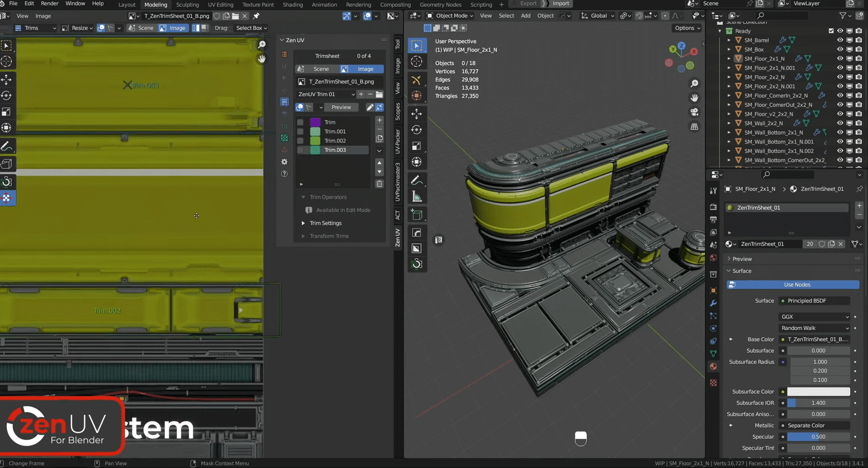Click the zoom magnifier in UV editor
The height and width of the screenshot is (468, 868).
pos(262,45)
